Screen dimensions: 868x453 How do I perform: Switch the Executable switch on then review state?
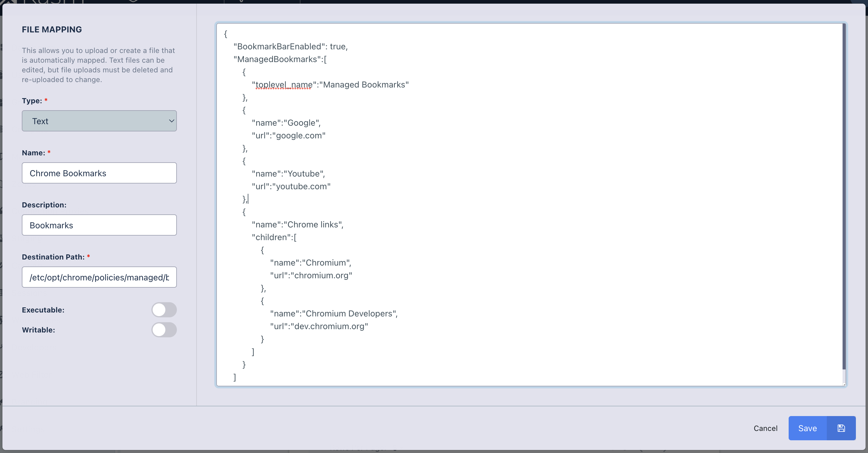click(x=164, y=310)
